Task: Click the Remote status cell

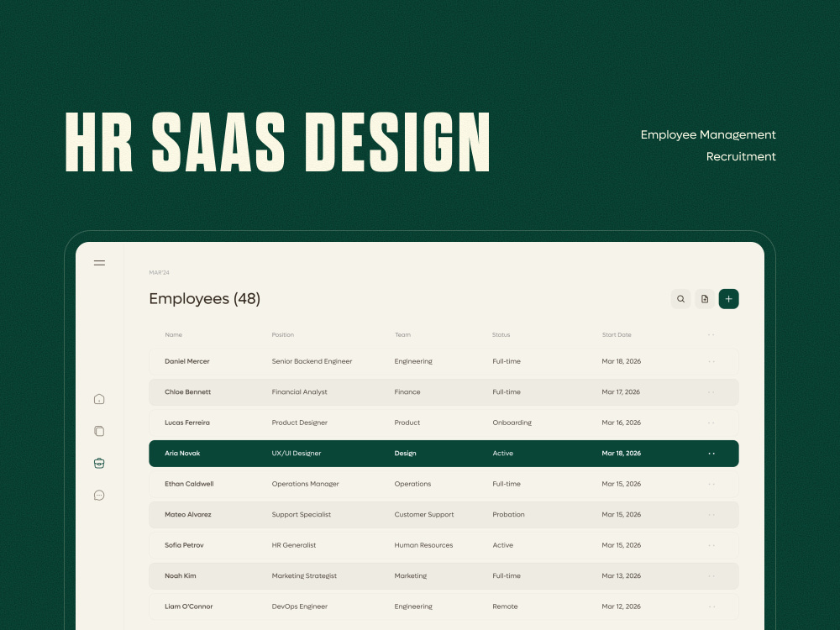Action: tap(505, 606)
